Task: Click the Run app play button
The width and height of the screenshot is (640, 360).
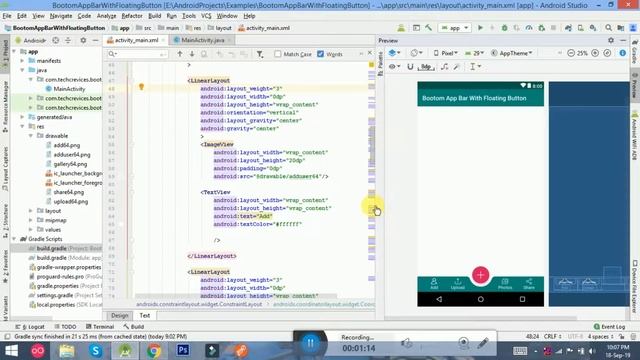Action: pyautogui.click(x=480, y=28)
